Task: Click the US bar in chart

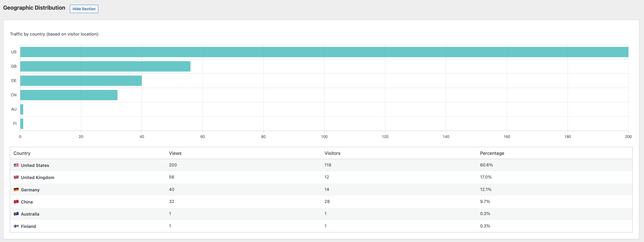Action: [324, 52]
